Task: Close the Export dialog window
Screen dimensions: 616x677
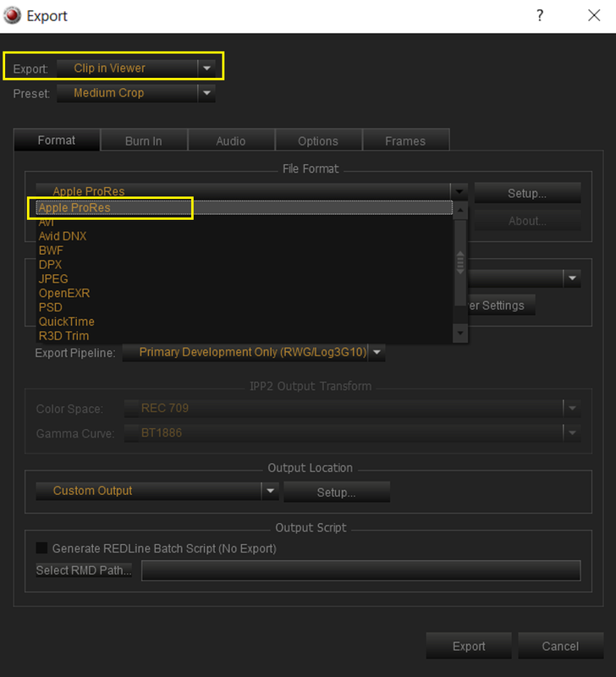Action: [x=594, y=15]
